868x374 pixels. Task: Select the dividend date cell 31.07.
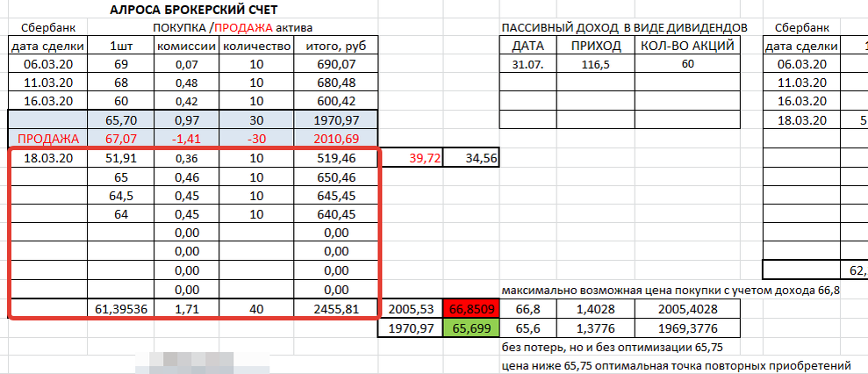point(528,64)
